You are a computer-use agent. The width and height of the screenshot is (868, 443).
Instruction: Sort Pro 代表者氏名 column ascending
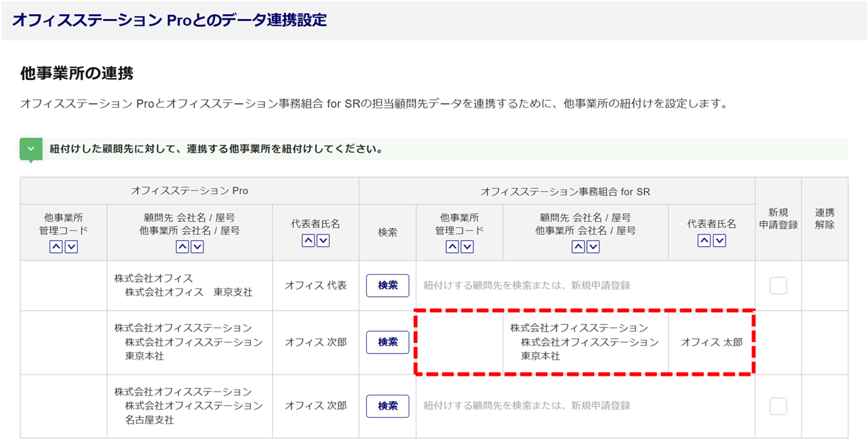tap(309, 240)
